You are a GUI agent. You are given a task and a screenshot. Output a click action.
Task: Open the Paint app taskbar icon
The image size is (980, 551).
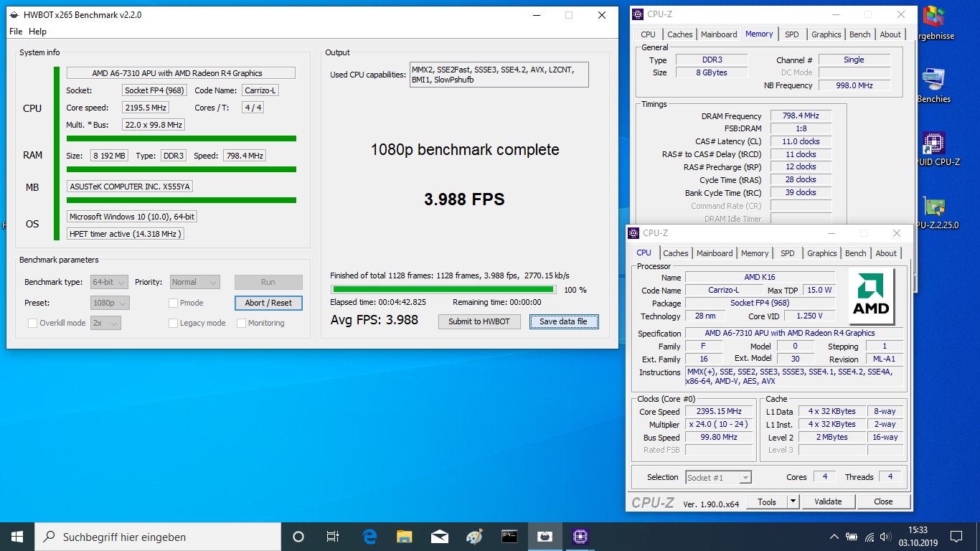coord(474,537)
